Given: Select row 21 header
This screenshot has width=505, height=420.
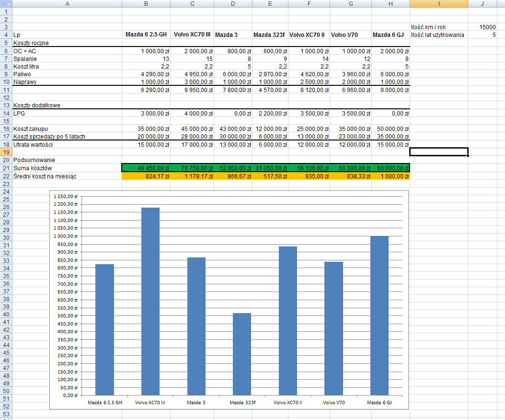Looking at the screenshot, I should point(6,168).
